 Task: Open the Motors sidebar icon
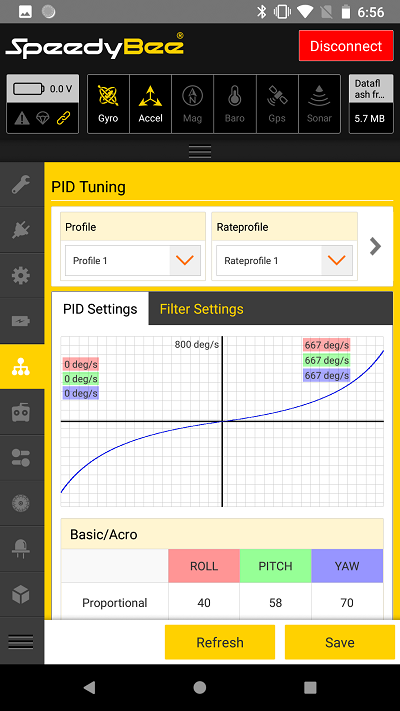pyautogui.click(x=21, y=503)
